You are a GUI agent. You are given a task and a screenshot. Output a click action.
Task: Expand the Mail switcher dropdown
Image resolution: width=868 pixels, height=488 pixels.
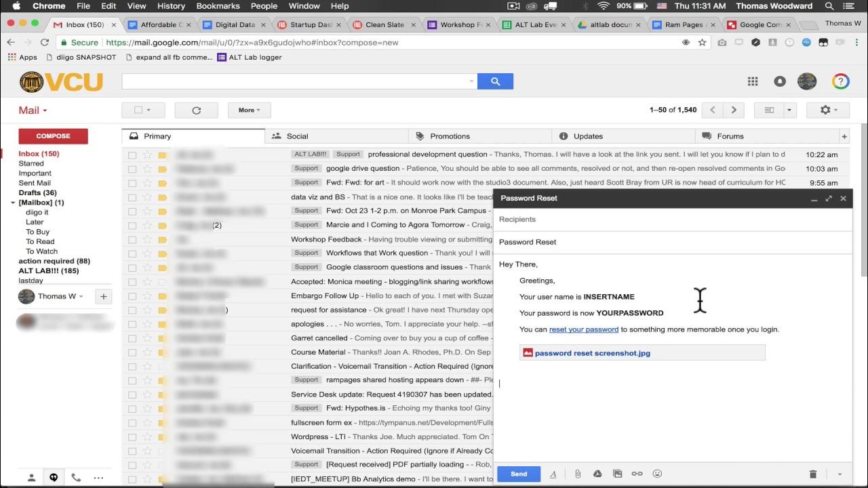(33, 110)
